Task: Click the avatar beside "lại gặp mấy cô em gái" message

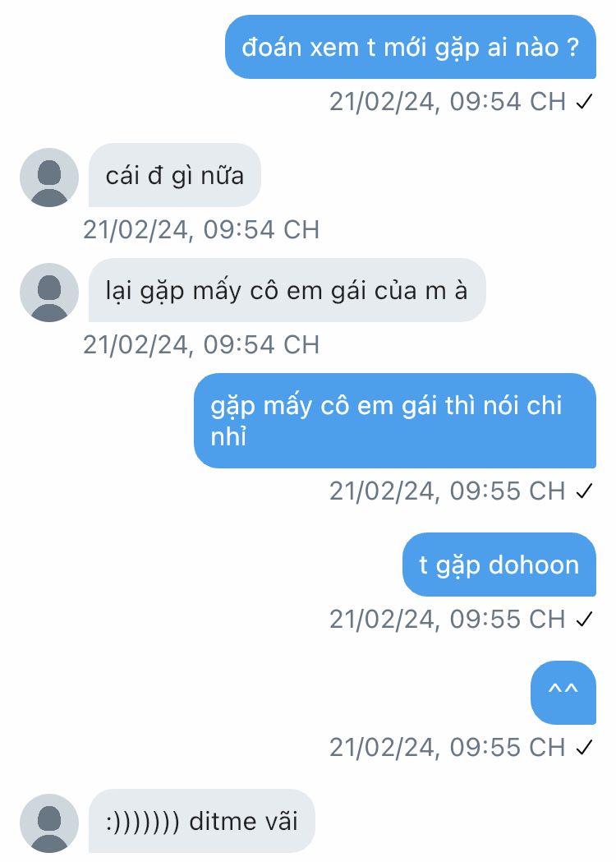Action: pos(49,293)
